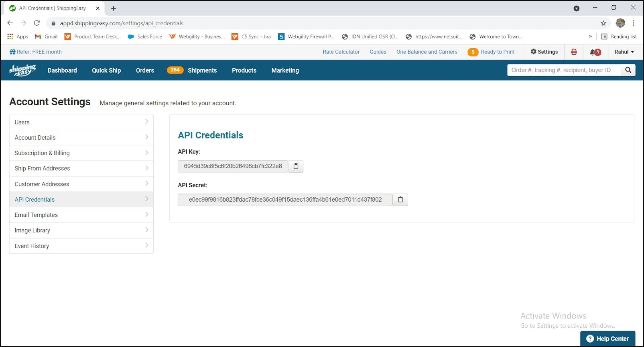Copy the API Secret to clipboard
Image resolution: width=644 pixels, height=347 pixels.
click(x=400, y=200)
